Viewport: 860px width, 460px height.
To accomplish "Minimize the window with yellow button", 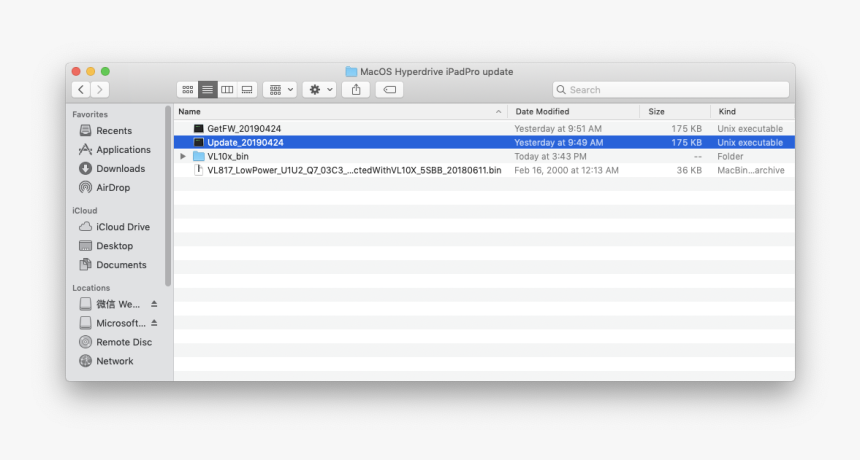I will click(x=90, y=71).
